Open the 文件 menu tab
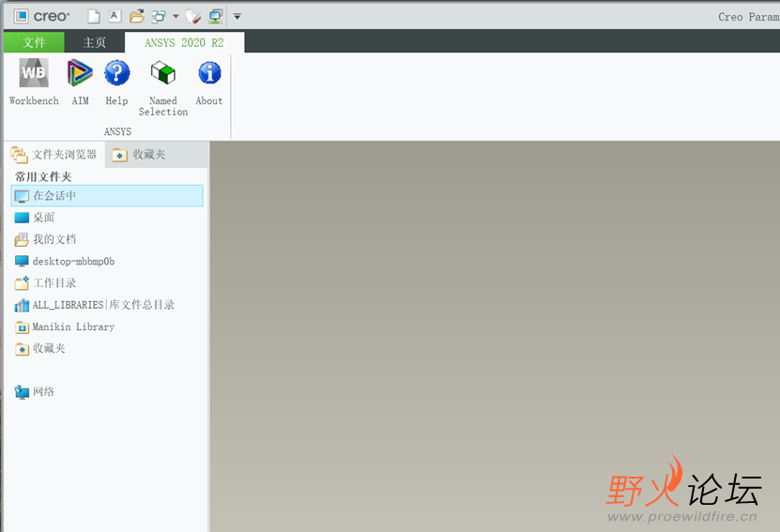Image resolution: width=780 pixels, height=532 pixels. coord(34,42)
